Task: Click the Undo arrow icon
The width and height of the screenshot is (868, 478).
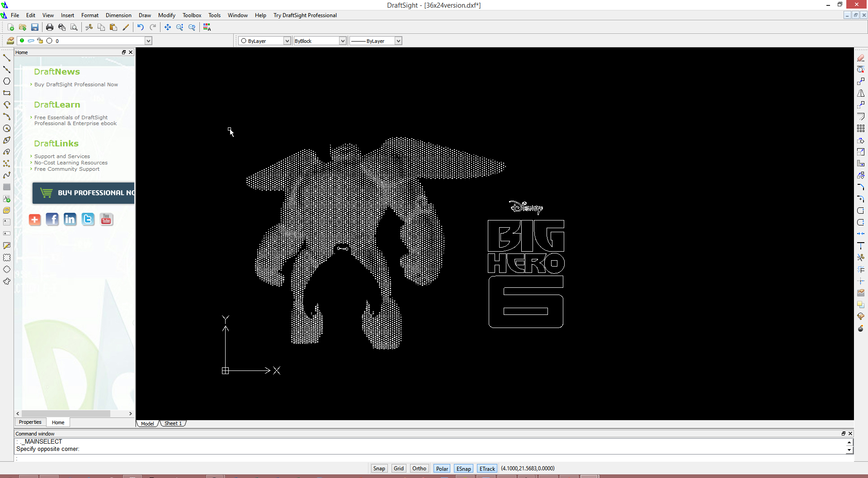Action: tap(141, 27)
